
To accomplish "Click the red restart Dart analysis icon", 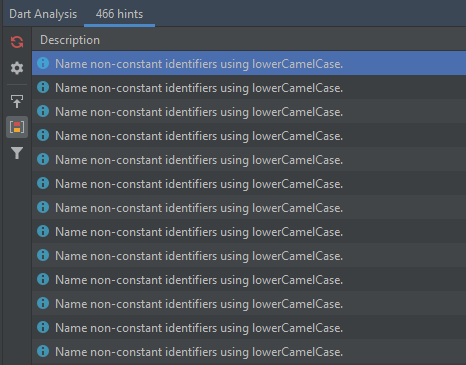I will pos(17,42).
